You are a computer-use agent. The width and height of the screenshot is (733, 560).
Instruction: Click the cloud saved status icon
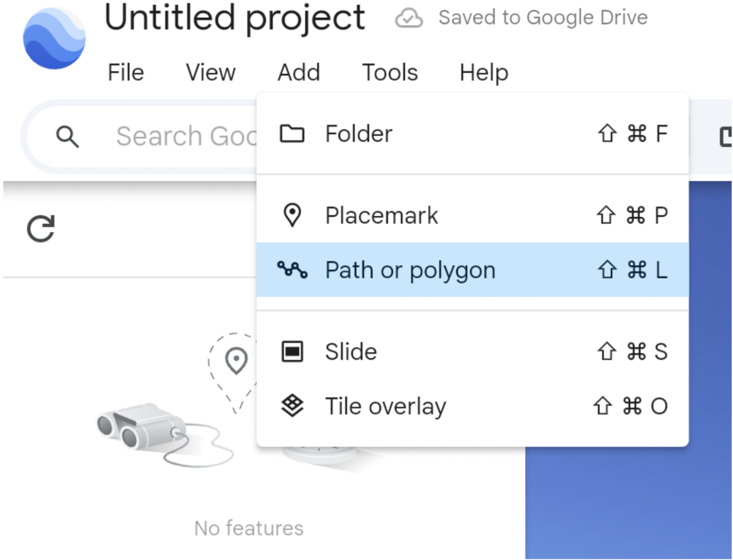(409, 18)
